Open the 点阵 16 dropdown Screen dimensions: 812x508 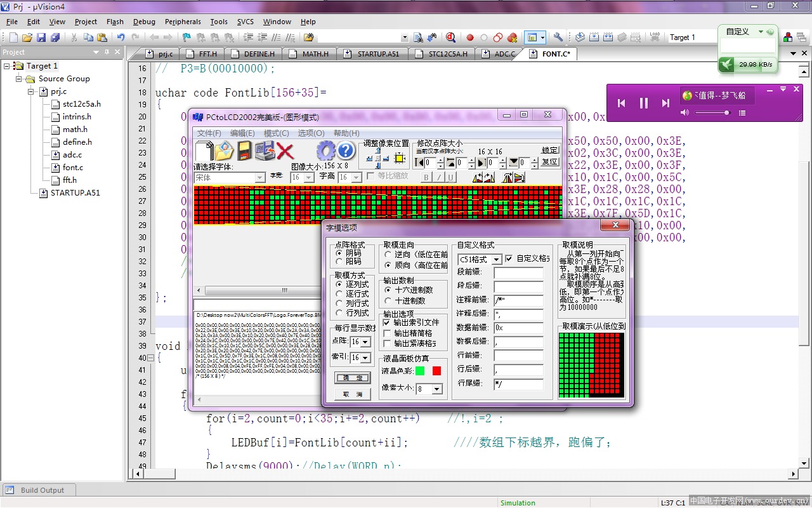(x=365, y=342)
